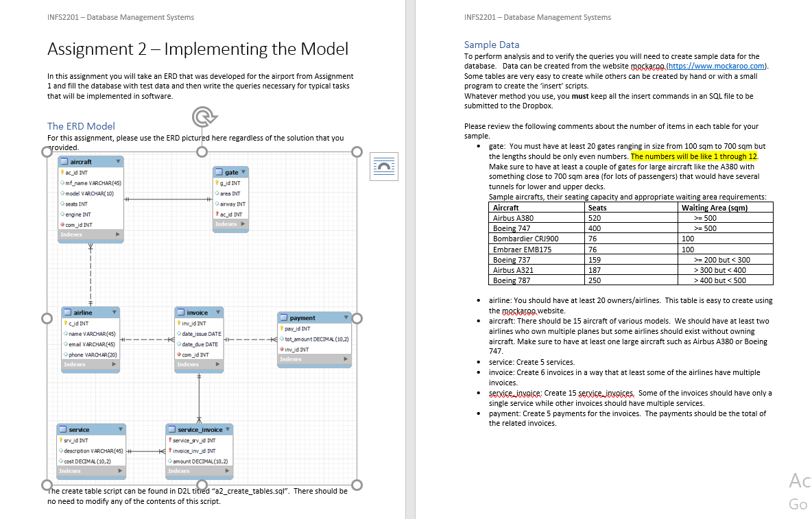812x519 pixels.
Task: Click the yellow key icon beside ac_id in aircraft
Action: pos(63,172)
